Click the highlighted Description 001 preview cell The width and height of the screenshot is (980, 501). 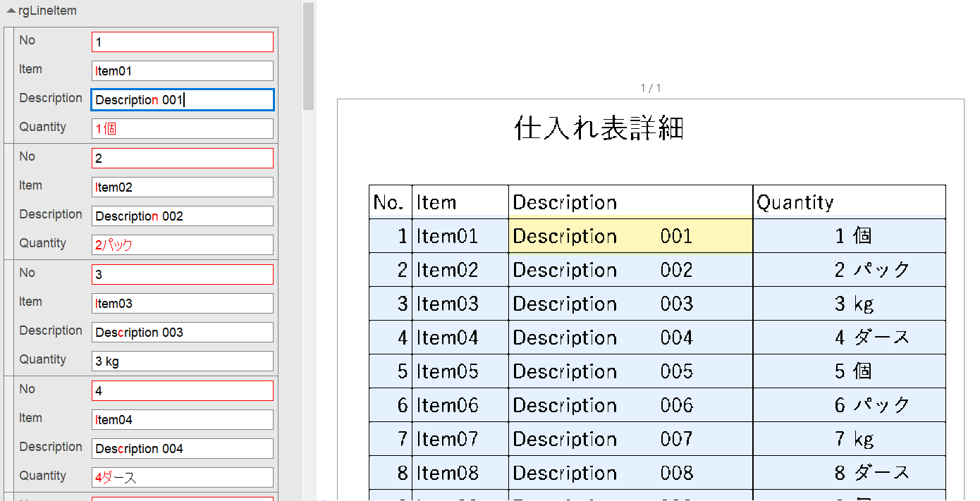tap(630, 236)
